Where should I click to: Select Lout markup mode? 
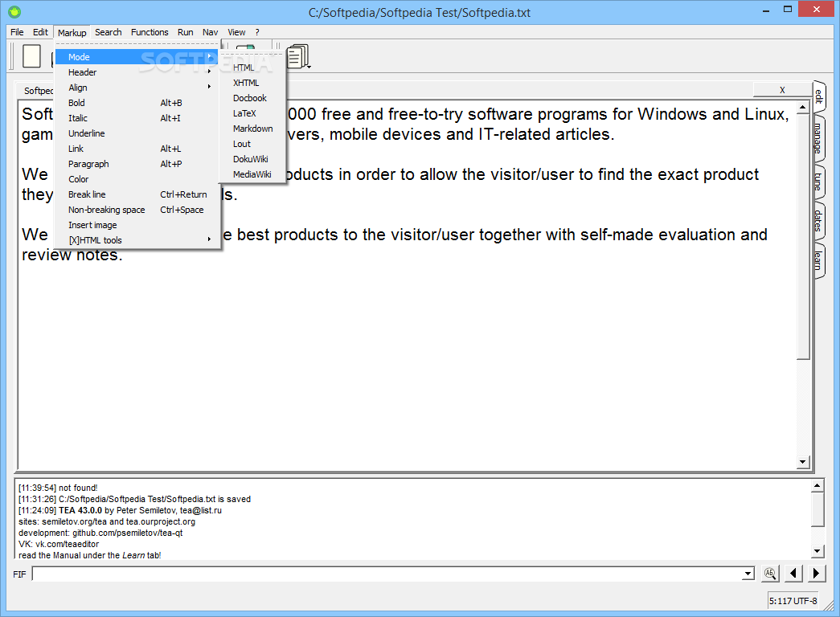click(x=252, y=144)
